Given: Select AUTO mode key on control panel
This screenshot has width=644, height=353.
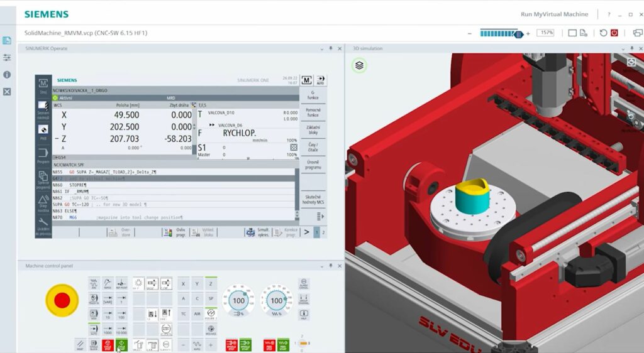Looking at the screenshot, I should point(94,330).
